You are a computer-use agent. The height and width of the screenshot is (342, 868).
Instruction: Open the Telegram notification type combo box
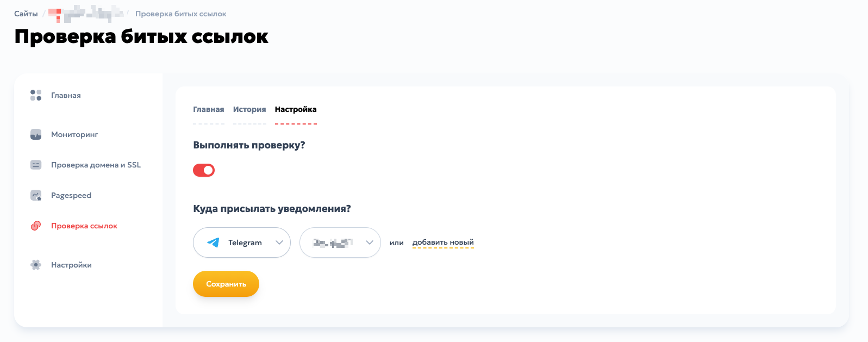coord(242,242)
